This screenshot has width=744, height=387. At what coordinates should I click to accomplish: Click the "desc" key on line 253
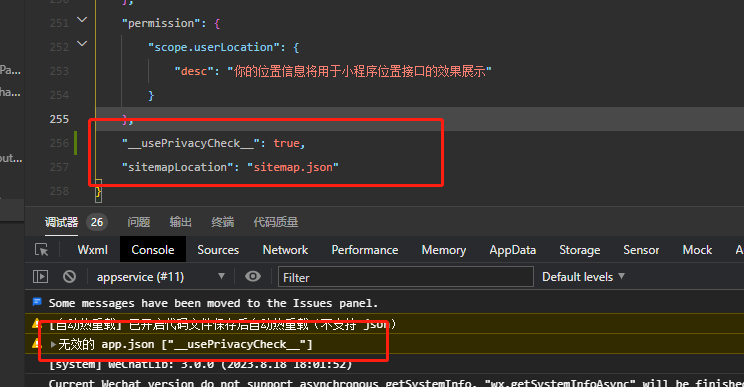pos(194,71)
